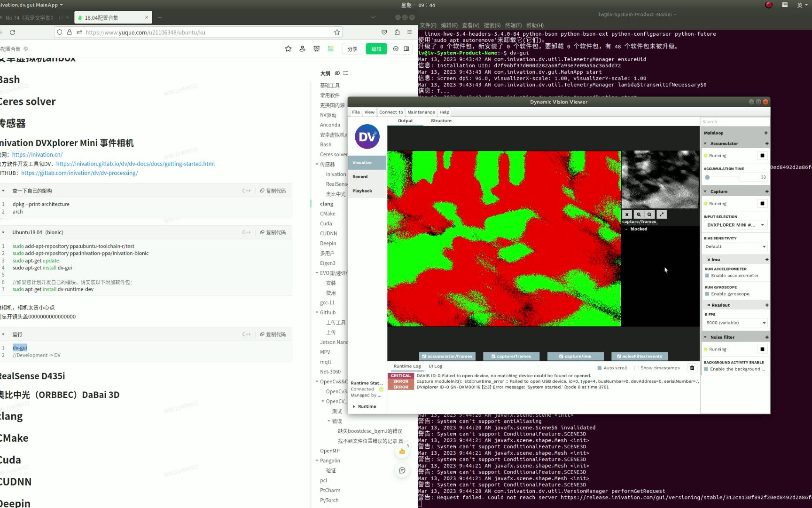This screenshot has height=508, width=812.
Task: Start presentation mode icon in Yuque
Action: (x=316, y=49)
